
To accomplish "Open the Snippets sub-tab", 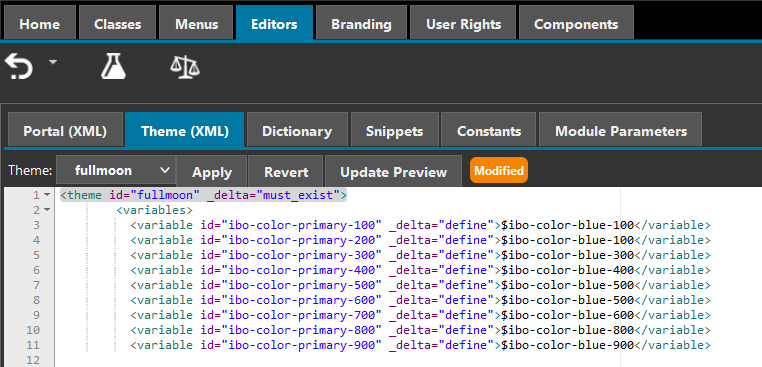I will pos(395,131).
